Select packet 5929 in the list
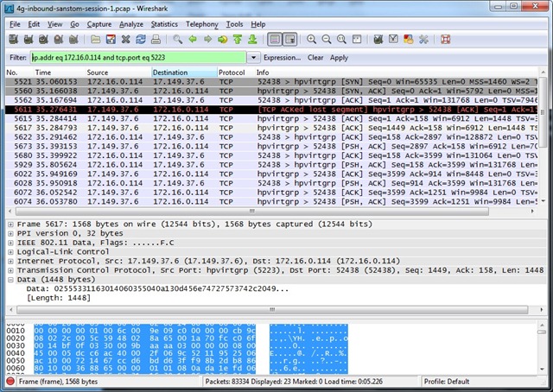 271,165
